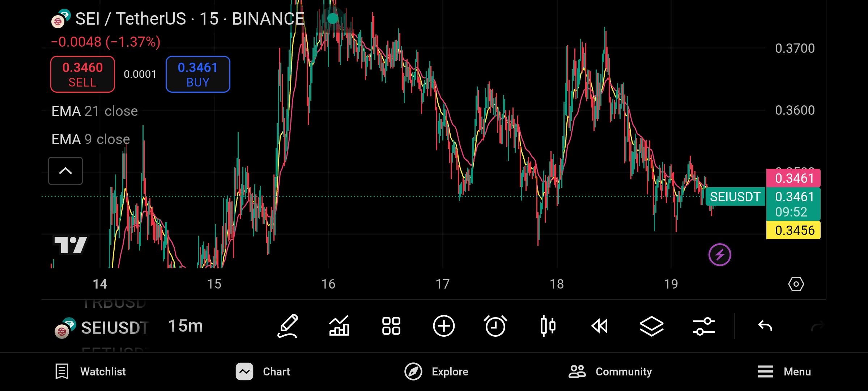Switch to the Chart tab
This screenshot has height=391, width=868.
click(x=263, y=371)
